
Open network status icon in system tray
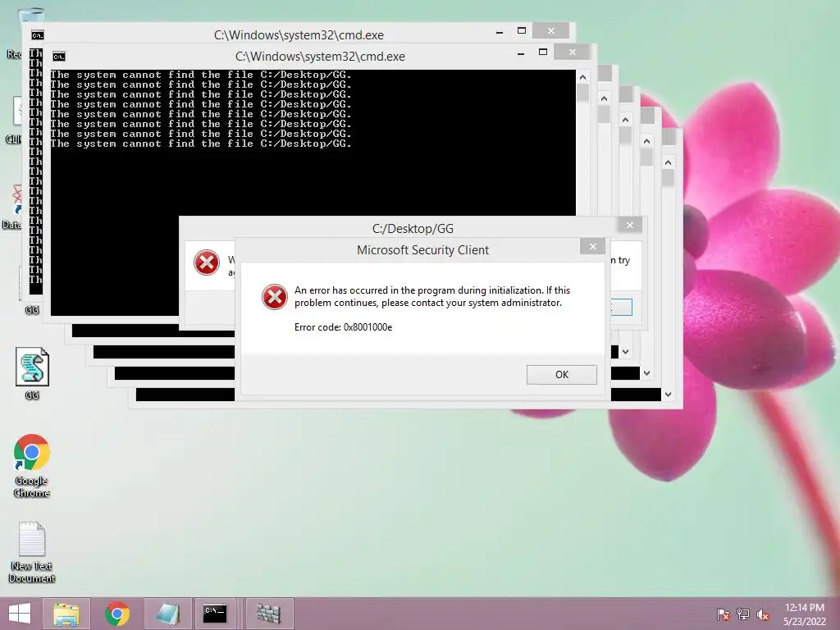click(743, 614)
